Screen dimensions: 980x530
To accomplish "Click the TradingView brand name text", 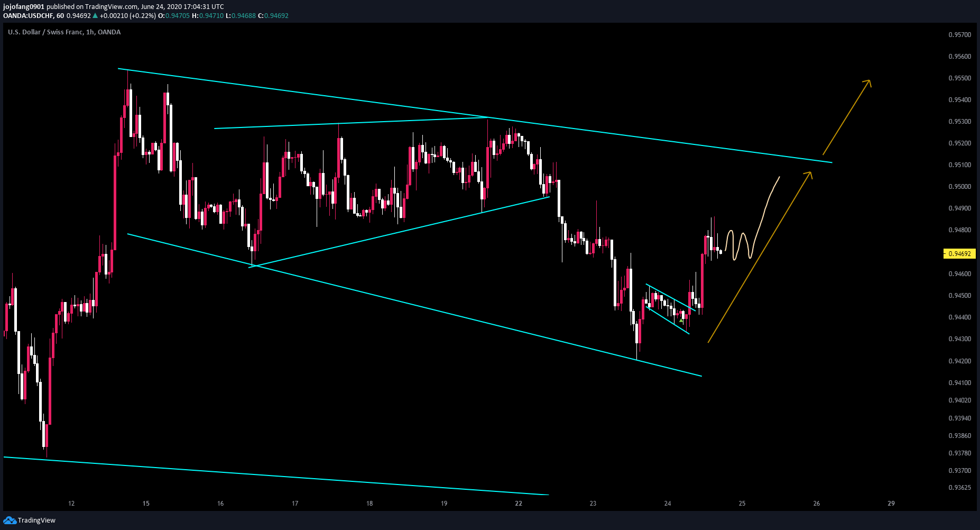I will pos(36,520).
